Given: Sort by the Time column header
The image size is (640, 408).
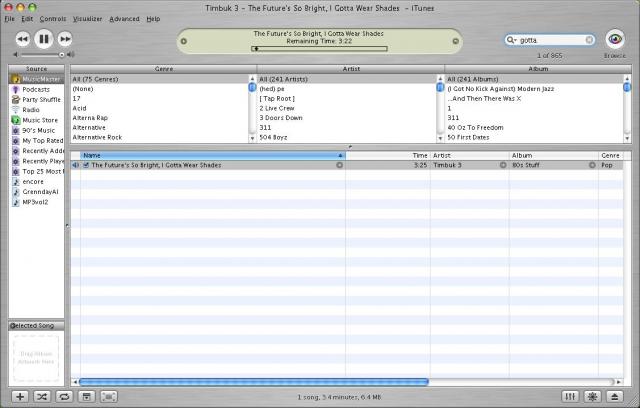Looking at the screenshot, I should [388, 155].
